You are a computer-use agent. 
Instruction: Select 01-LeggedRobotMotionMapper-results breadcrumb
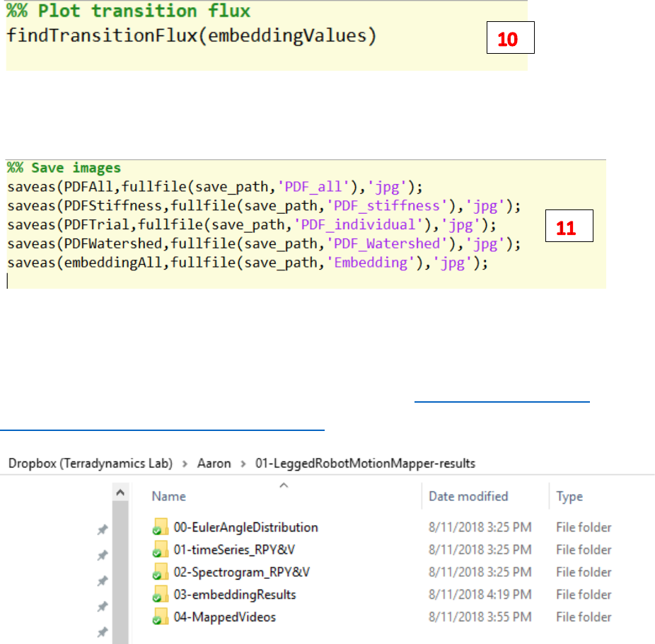click(365, 464)
